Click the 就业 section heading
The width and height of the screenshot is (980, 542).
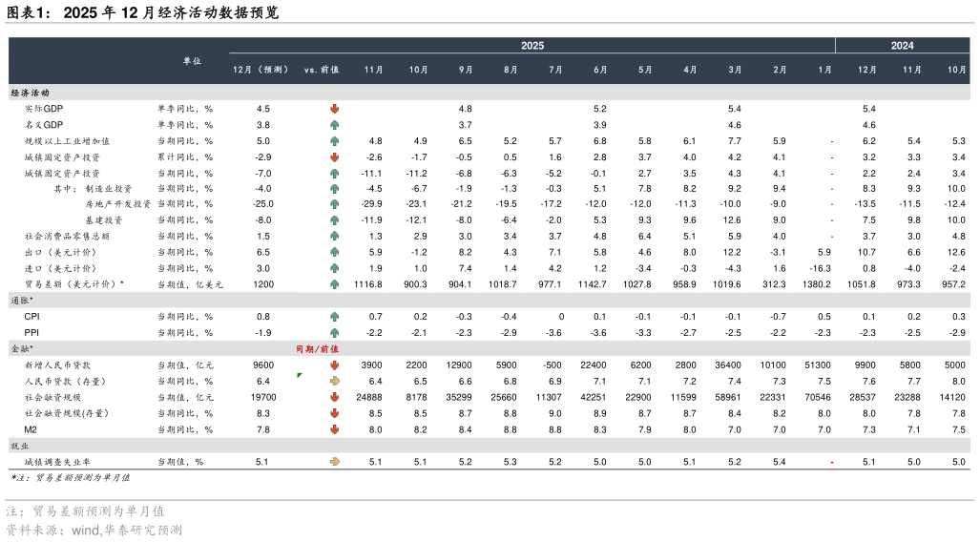coord(19,447)
